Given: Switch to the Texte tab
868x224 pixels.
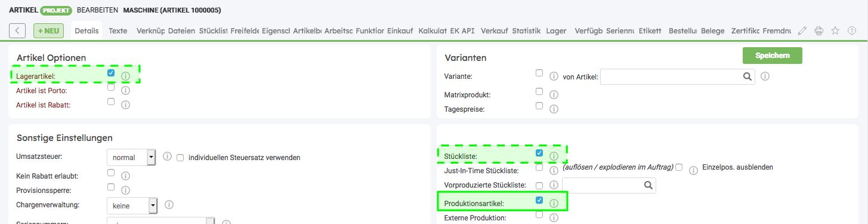Looking at the screenshot, I should 118,30.
